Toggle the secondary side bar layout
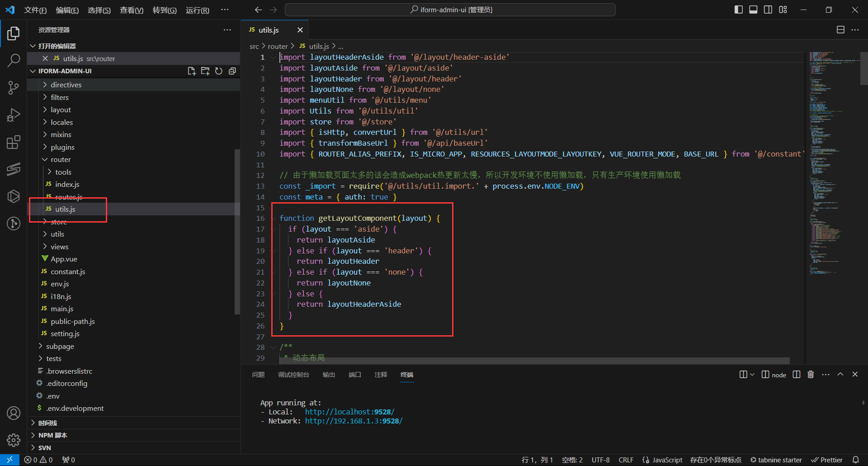 point(768,10)
